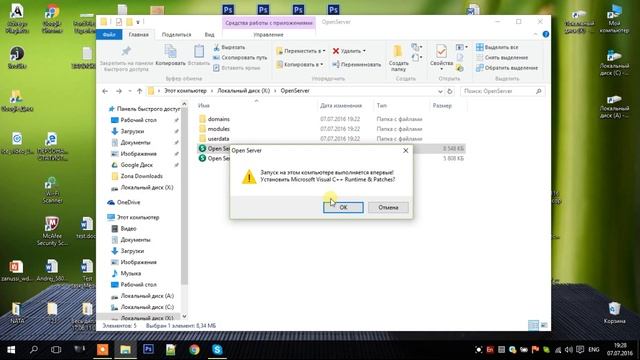Screen dimensions: 640x360
Task: Click the Поиск: OpenServer search field
Action: tap(503, 91)
